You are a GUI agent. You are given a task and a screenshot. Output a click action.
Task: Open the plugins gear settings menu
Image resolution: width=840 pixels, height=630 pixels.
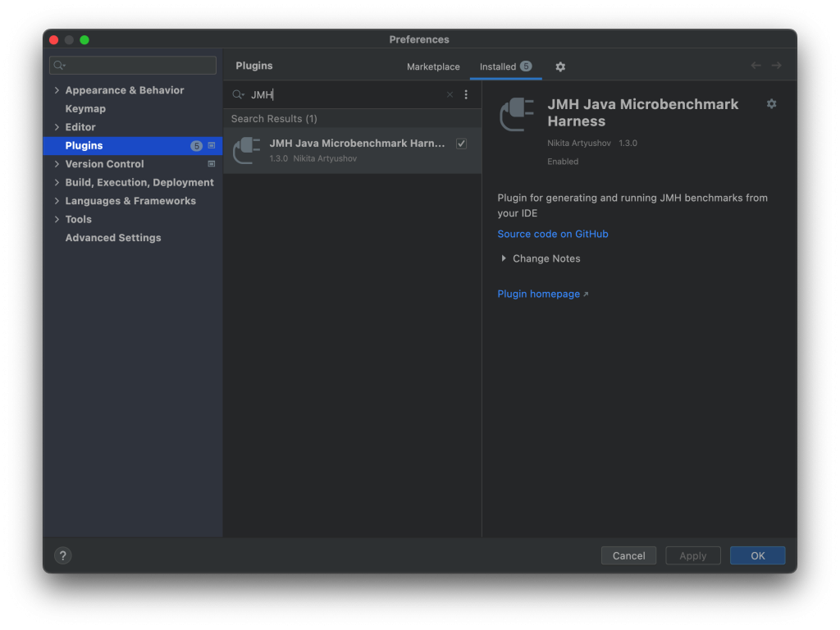tap(559, 66)
